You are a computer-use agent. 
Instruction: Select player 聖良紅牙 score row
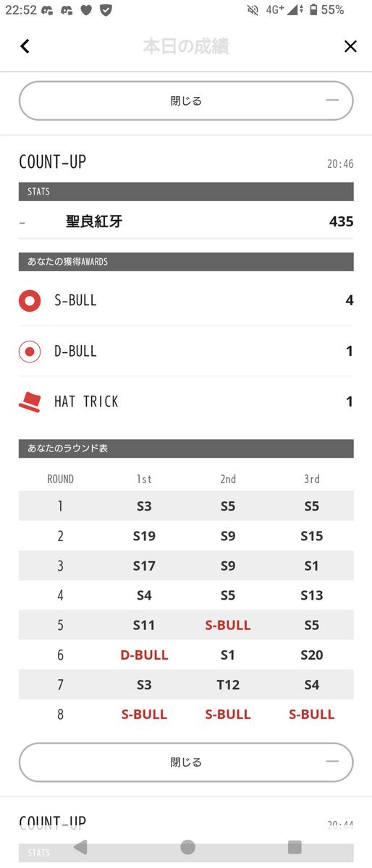point(186,221)
